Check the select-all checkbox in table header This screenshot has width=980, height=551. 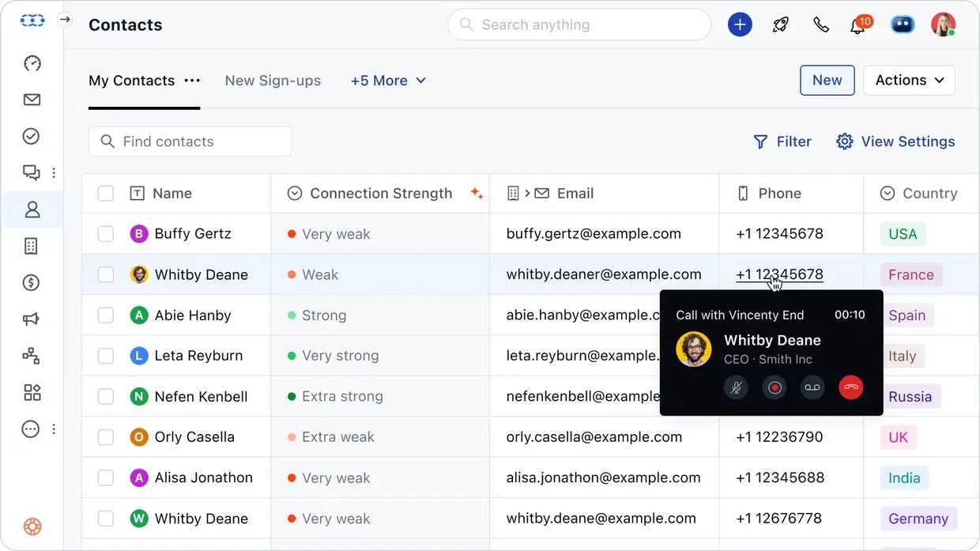tap(105, 193)
